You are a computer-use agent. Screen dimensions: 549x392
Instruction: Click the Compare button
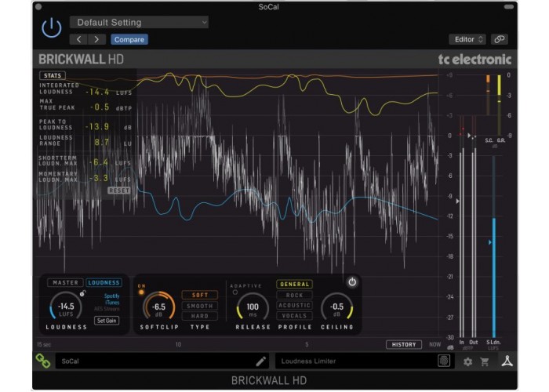pyautogui.click(x=129, y=39)
